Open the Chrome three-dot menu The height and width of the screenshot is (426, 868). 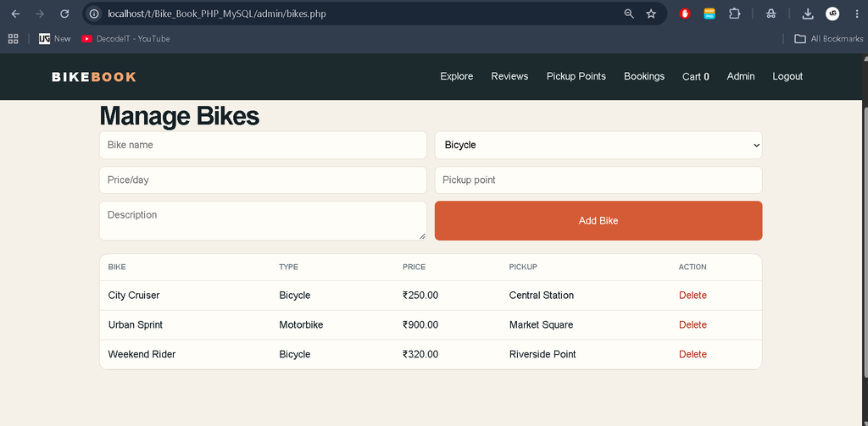857,14
